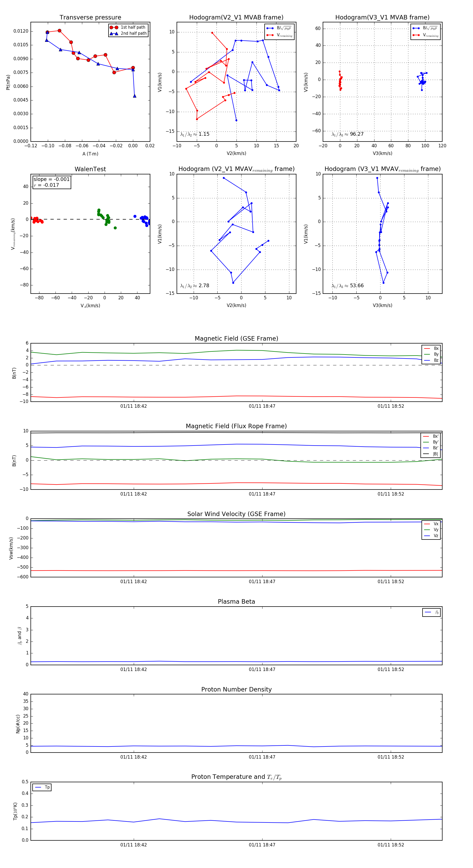Click the 'Vy' legend entry
The width and height of the screenshot is (473, 868).
(x=431, y=530)
